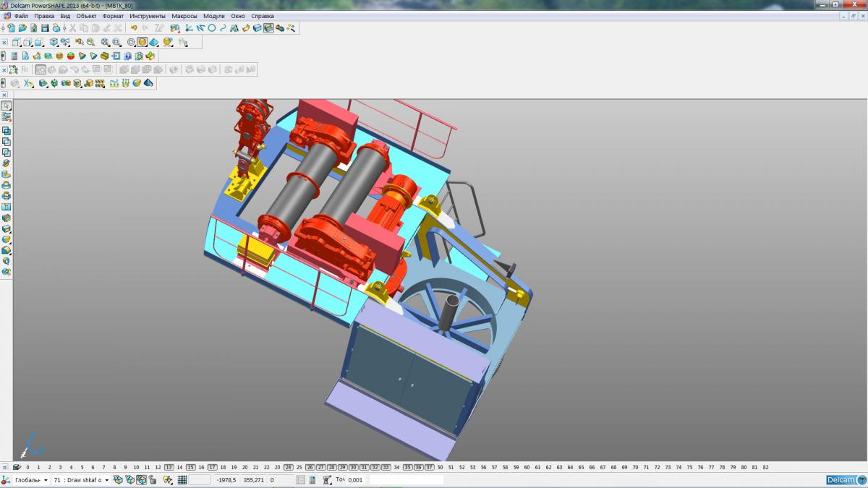
Task: Click the Y coordinate field showing 355,271
Action: [253, 479]
